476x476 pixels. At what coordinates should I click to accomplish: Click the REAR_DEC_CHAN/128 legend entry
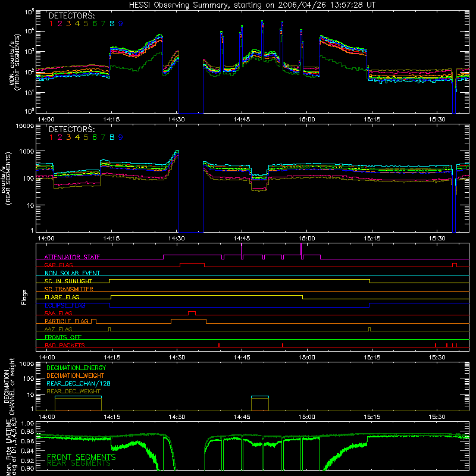[79, 383]
